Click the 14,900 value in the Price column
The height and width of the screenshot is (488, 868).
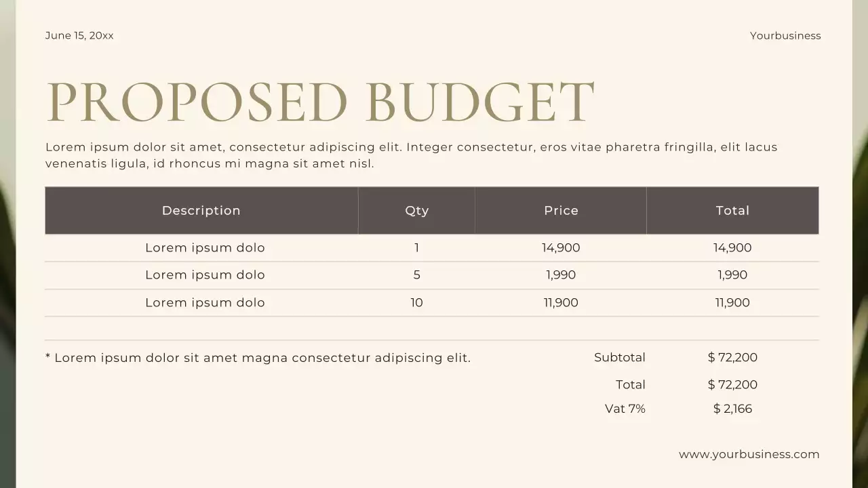coord(561,248)
